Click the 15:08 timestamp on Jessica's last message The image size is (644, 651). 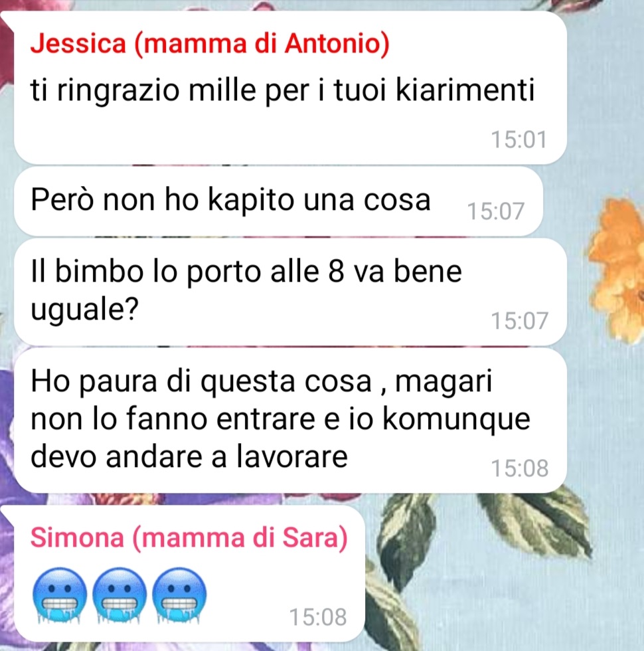(519, 468)
